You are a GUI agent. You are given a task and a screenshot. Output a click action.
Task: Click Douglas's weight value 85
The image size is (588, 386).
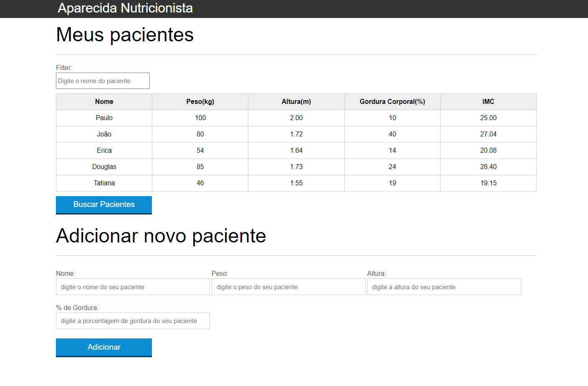(x=200, y=167)
